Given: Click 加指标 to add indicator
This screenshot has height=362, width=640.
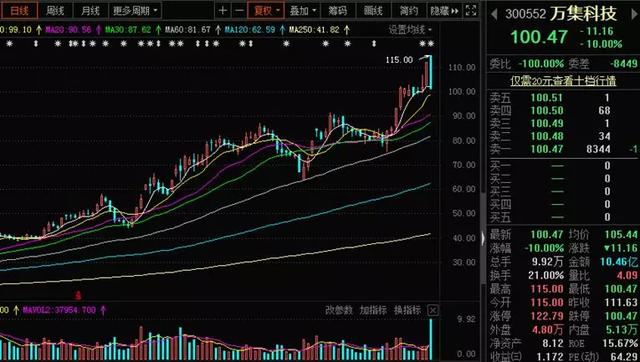Looking at the screenshot, I should [x=373, y=310].
